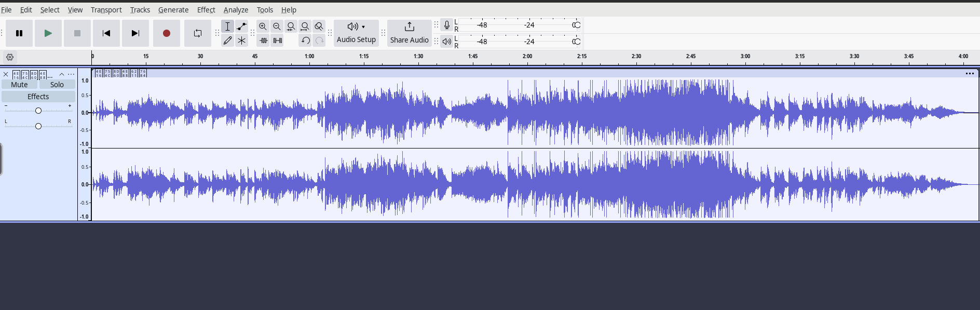Image resolution: width=980 pixels, height=310 pixels.
Task: Click the Record button
Action: (167, 33)
